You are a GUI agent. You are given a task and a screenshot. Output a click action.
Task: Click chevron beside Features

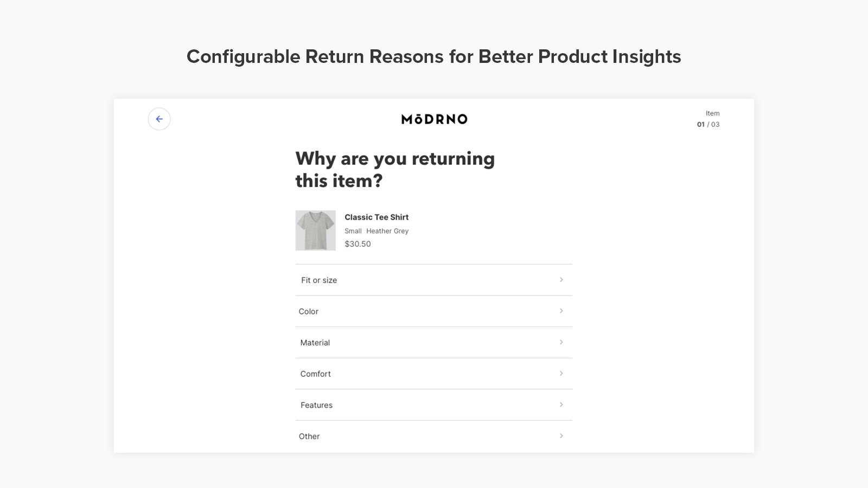click(561, 404)
